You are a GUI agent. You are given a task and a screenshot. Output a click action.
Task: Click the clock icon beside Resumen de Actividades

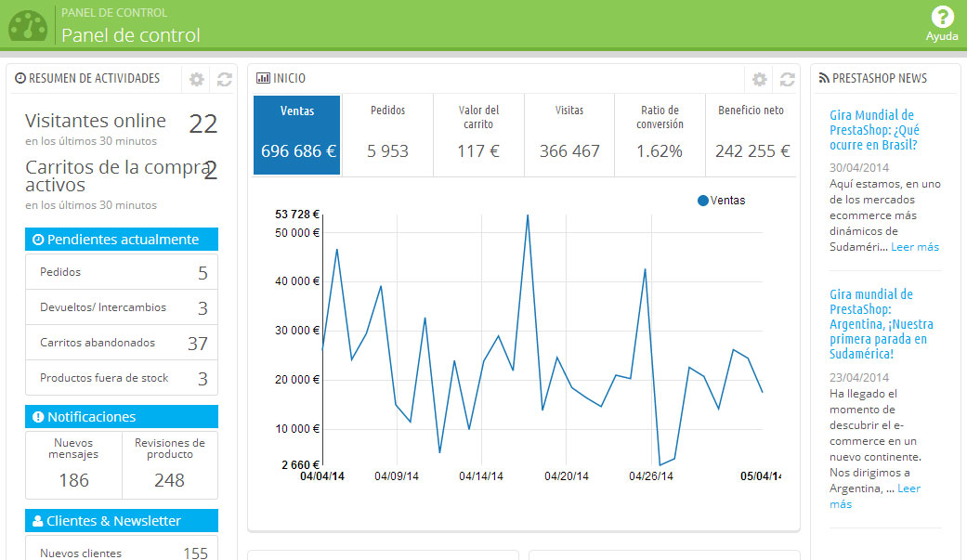click(x=20, y=78)
